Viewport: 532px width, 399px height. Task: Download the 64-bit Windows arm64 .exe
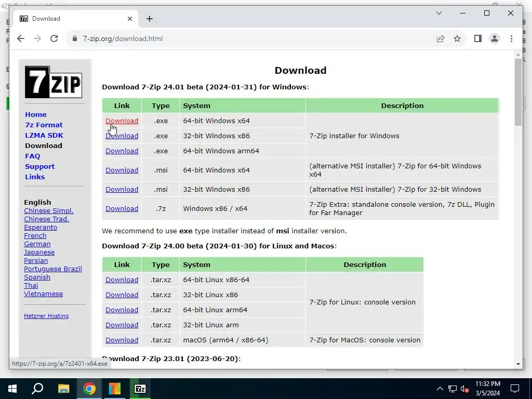point(122,151)
